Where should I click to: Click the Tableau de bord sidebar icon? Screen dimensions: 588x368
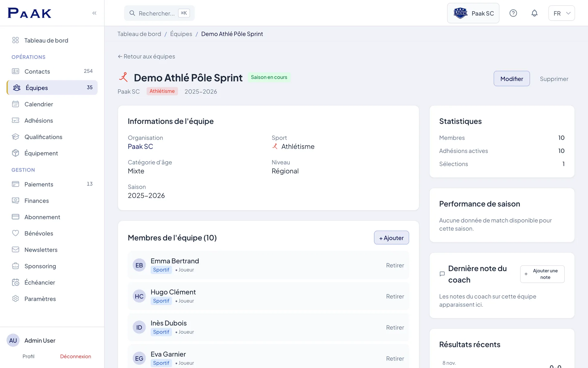15,40
